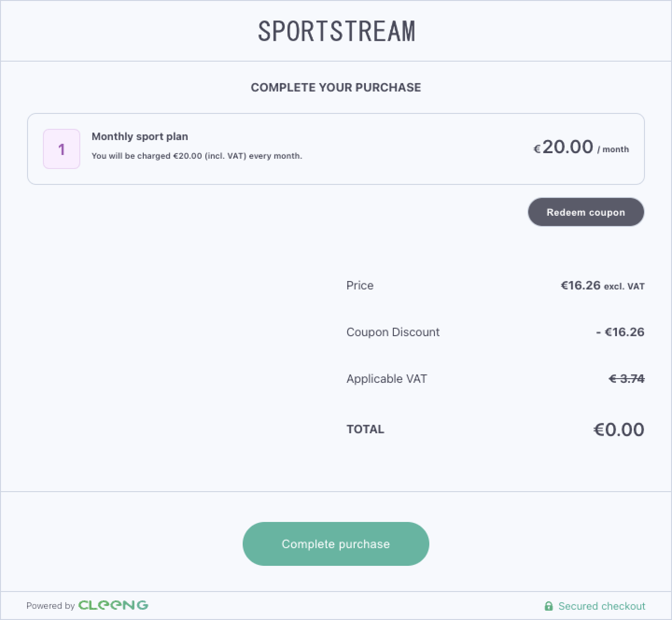This screenshot has width=672, height=620.
Task: Click the purple number 1 badge
Action: 62,149
